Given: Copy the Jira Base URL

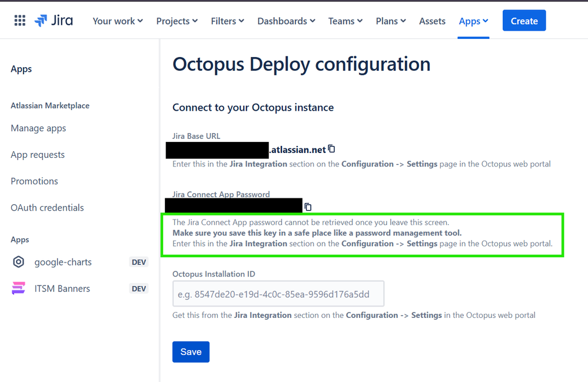Looking at the screenshot, I should click(331, 149).
